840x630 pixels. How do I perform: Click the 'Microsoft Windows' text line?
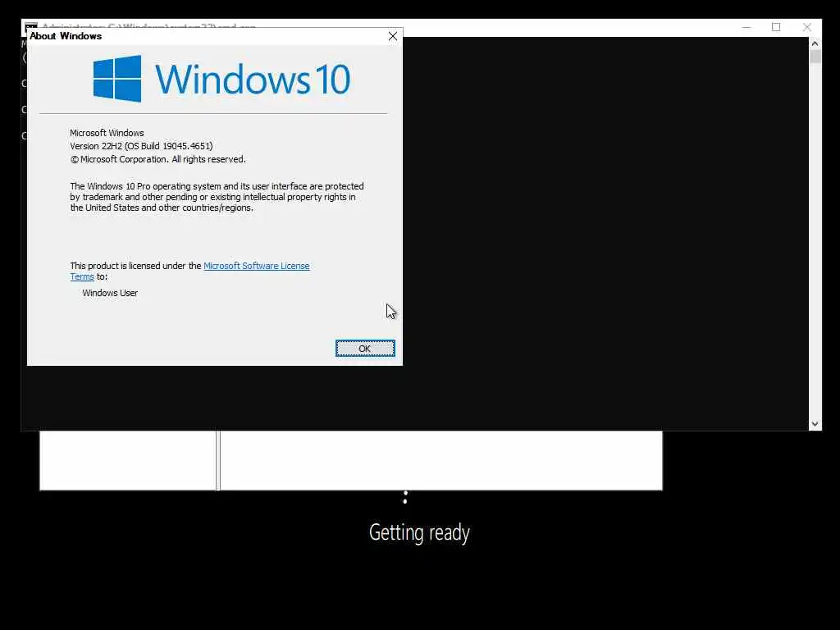(x=107, y=133)
